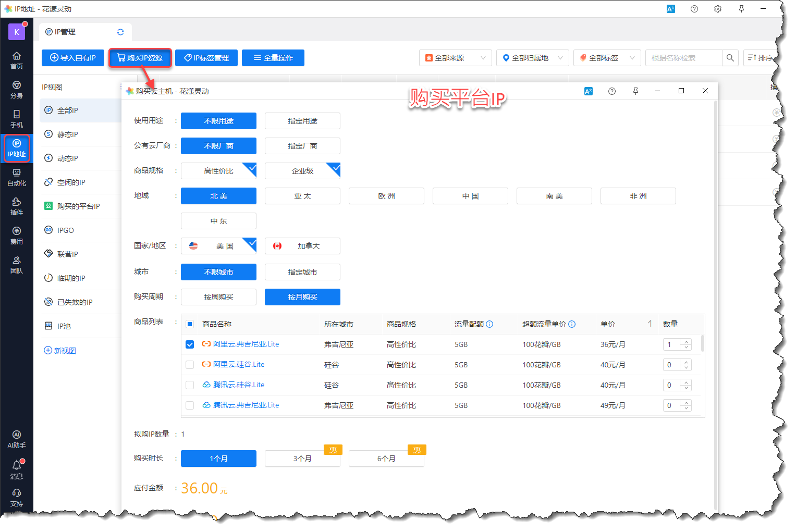Click the 全量操作 button
This screenshot has height=532, width=796.
(x=273, y=58)
